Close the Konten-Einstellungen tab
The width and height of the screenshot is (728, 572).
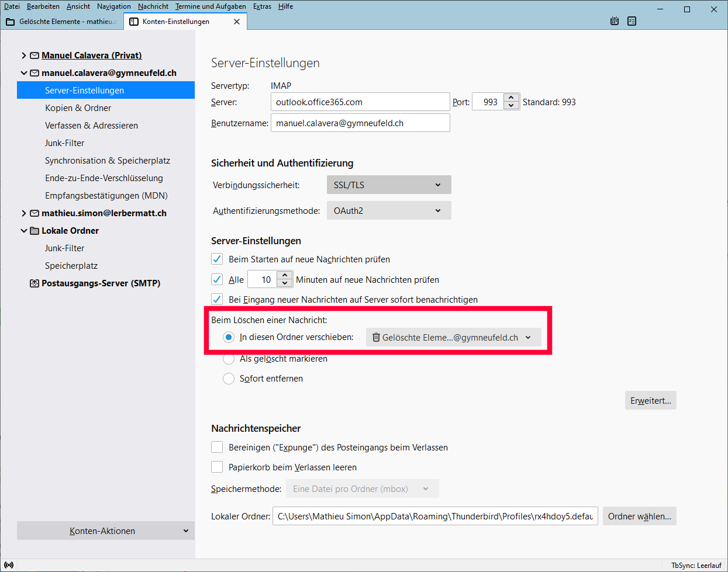[237, 22]
